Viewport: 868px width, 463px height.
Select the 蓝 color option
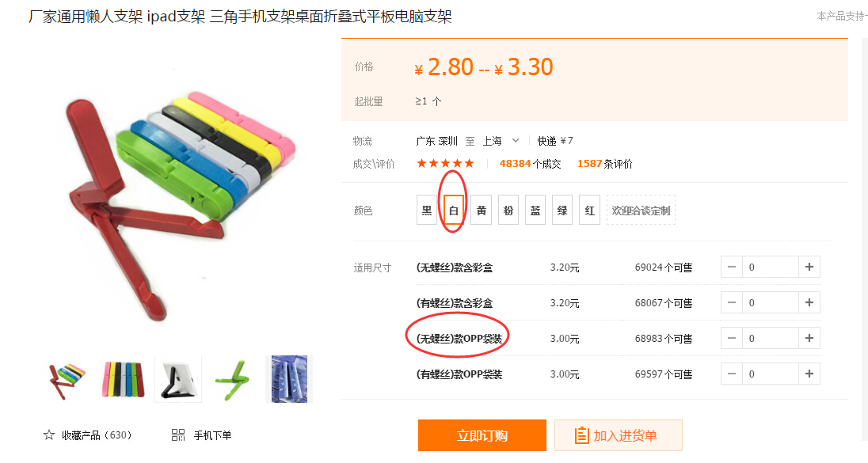535,211
